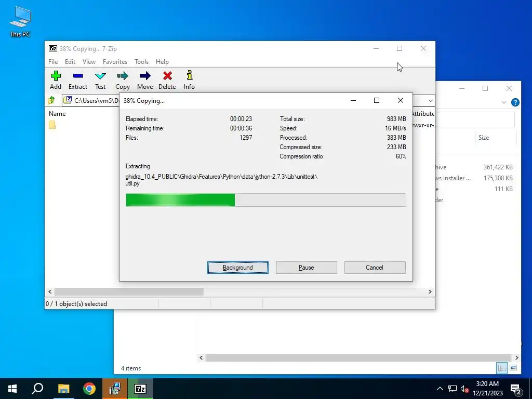Cancel the copying operation

pos(375,268)
